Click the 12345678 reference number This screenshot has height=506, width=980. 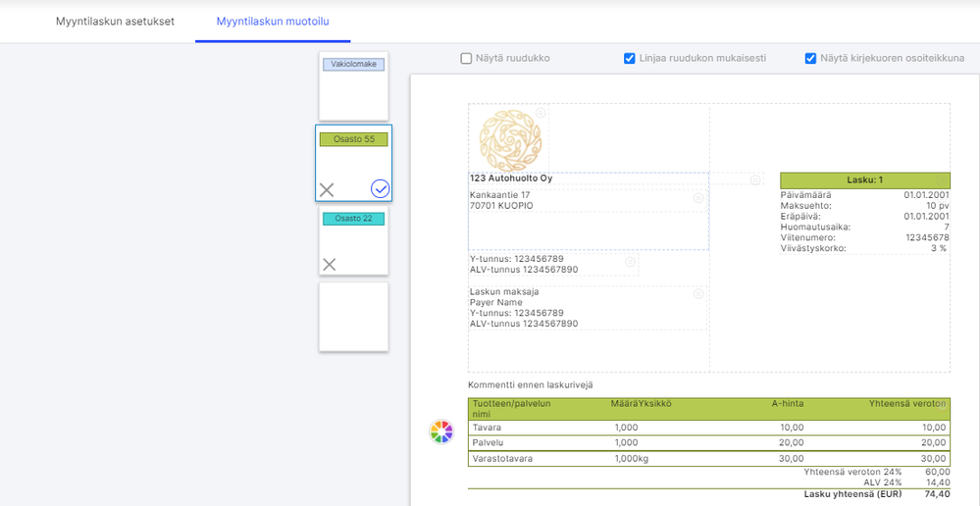927,237
